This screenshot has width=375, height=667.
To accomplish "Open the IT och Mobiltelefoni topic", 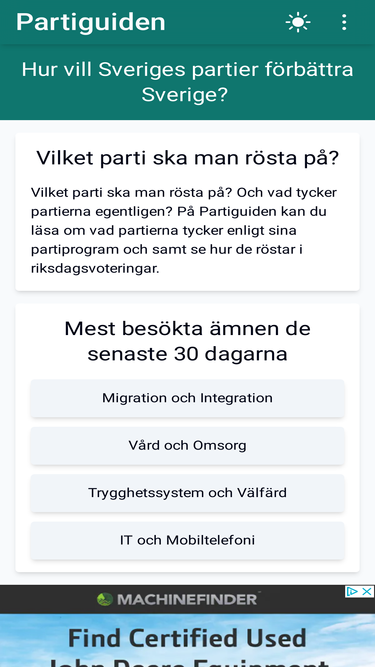I will pyautogui.click(x=187, y=541).
